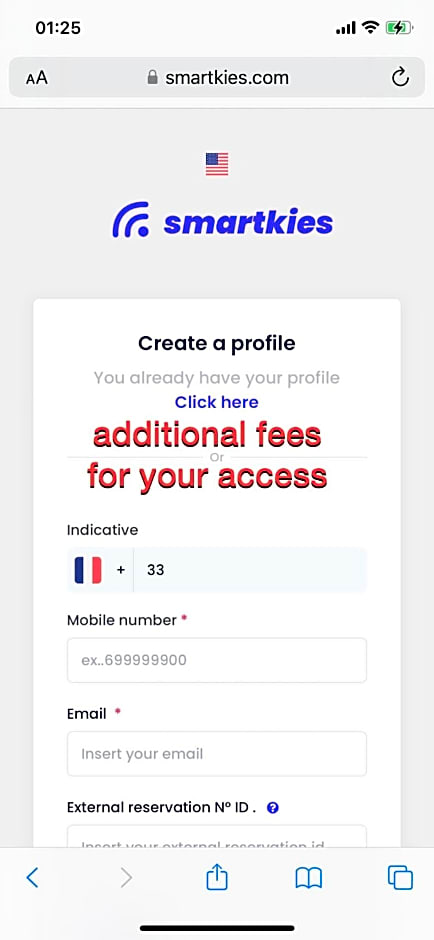Viewport: 434px width, 940px height.
Task: Click the smartkies logo
Action: click(222, 221)
